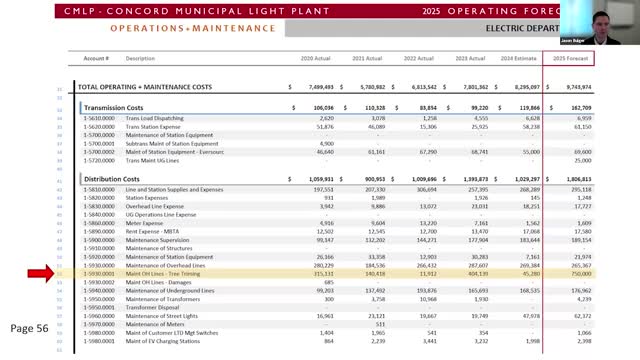Click the 'Description' column header
640x360 pixels.
point(140,58)
